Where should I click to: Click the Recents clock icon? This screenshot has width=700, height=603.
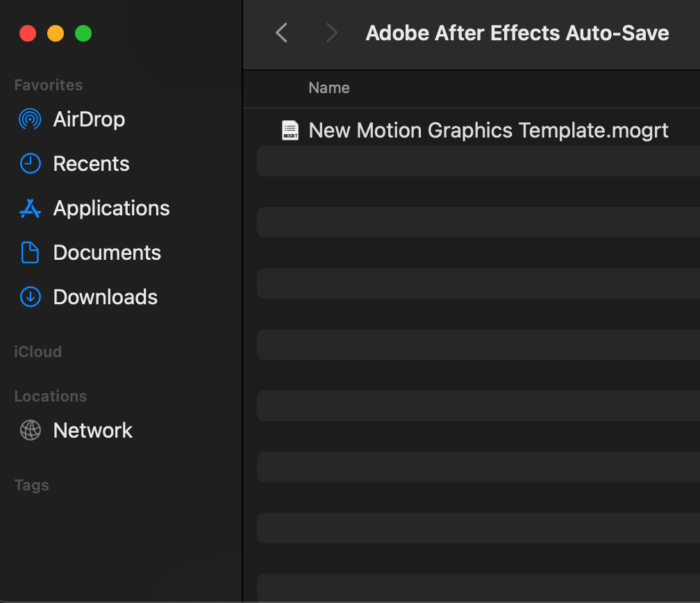(30, 164)
